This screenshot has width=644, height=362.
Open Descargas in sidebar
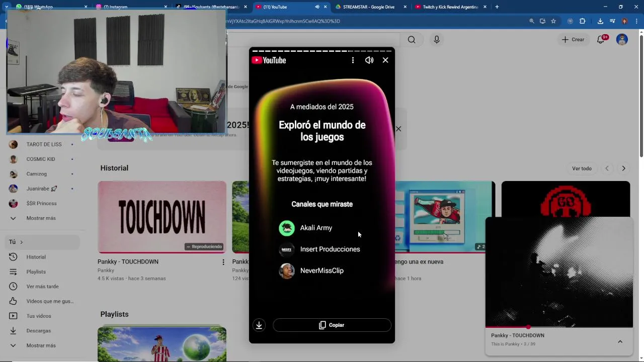[x=38, y=331]
